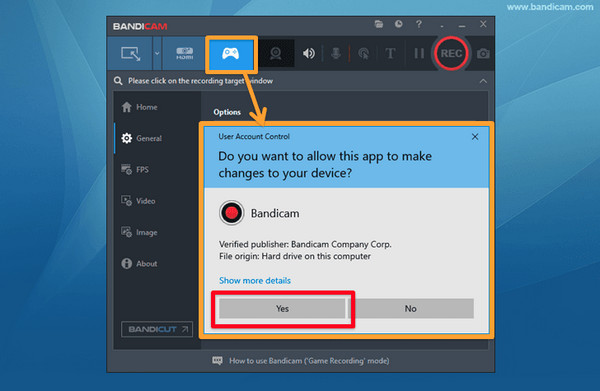Click Yes in User Account Control dialog
The image size is (600, 391).
[x=282, y=308]
